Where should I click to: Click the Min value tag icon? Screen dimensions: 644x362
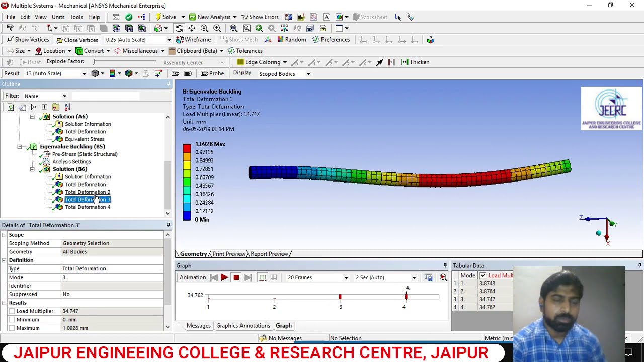coord(188,73)
